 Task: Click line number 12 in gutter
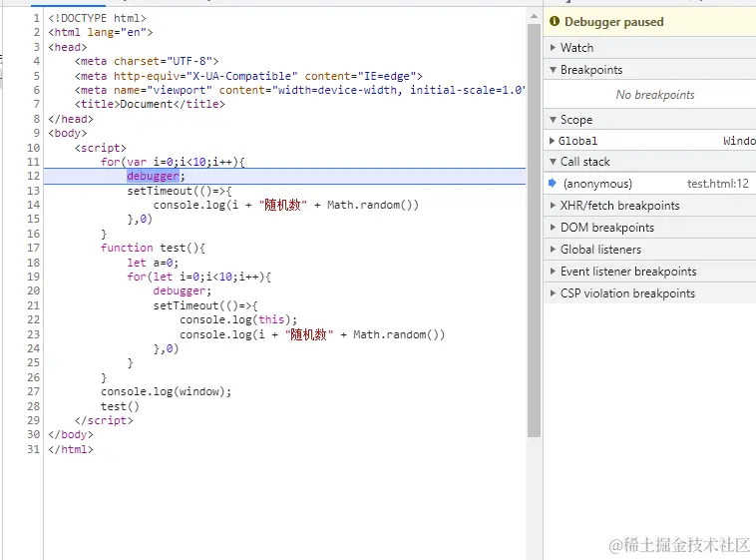point(33,177)
